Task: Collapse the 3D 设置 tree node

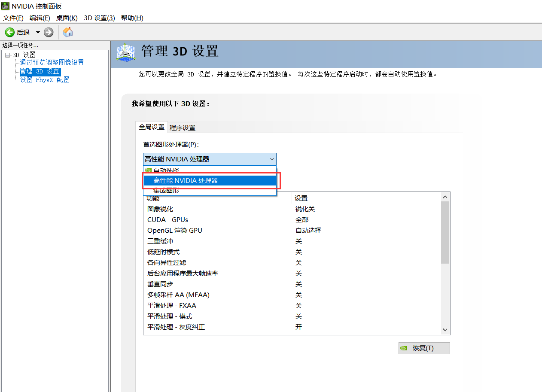Action: (7, 55)
